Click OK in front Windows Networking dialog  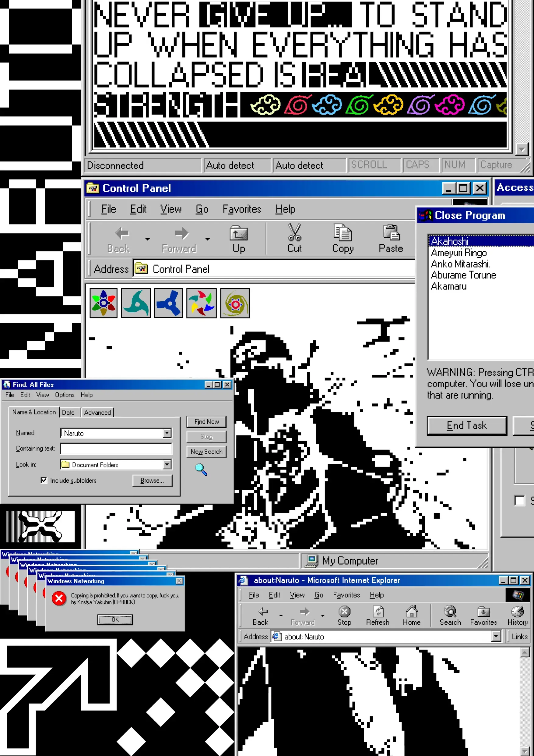pos(115,620)
